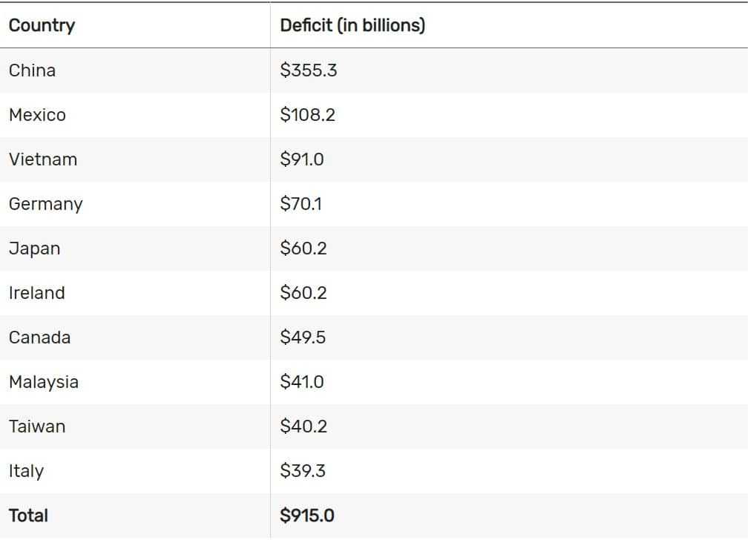
Task: Select the Ireland country cell
Action: coord(36,293)
